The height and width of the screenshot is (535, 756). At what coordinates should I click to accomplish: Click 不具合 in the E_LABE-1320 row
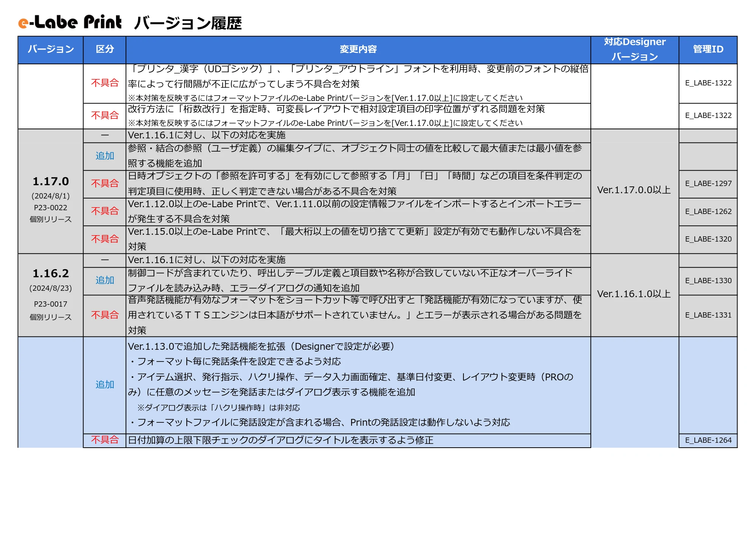(x=105, y=239)
